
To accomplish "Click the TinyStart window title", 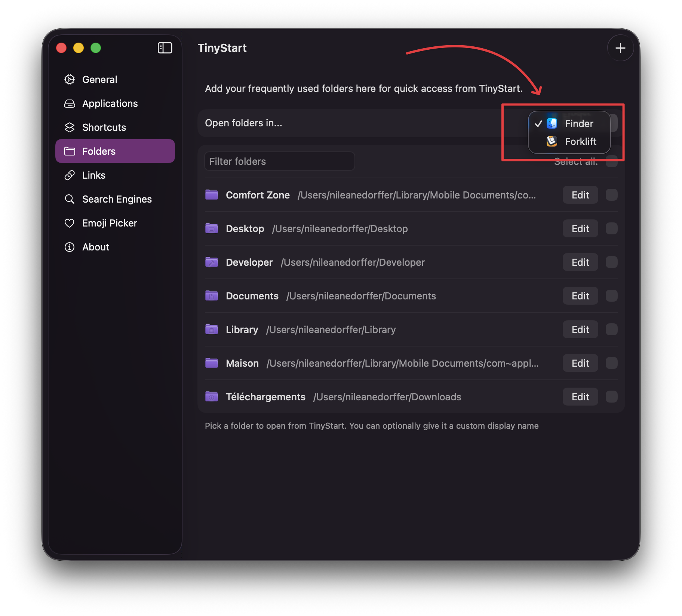I will pyautogui.click(x=222, y=48).
